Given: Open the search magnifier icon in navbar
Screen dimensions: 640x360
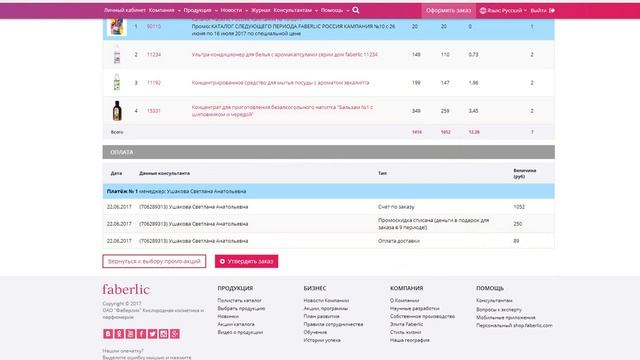Looking at the screenshot, I should (356, 10).
